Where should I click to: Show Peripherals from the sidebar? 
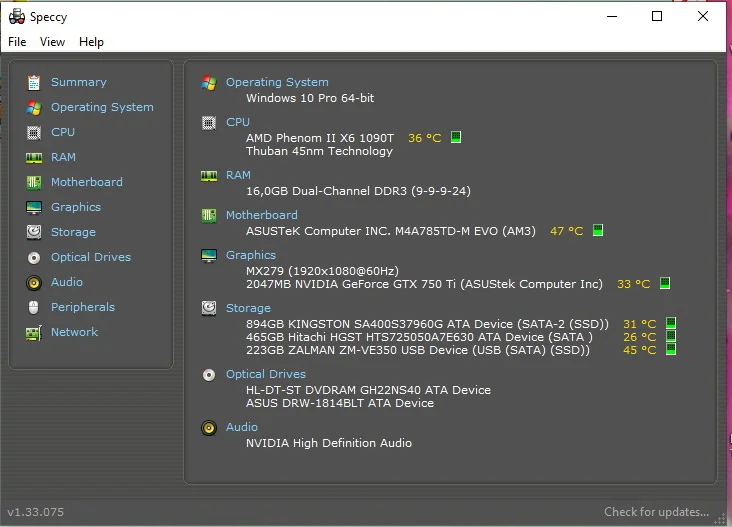pyautogui.click(x=83, y=307)
